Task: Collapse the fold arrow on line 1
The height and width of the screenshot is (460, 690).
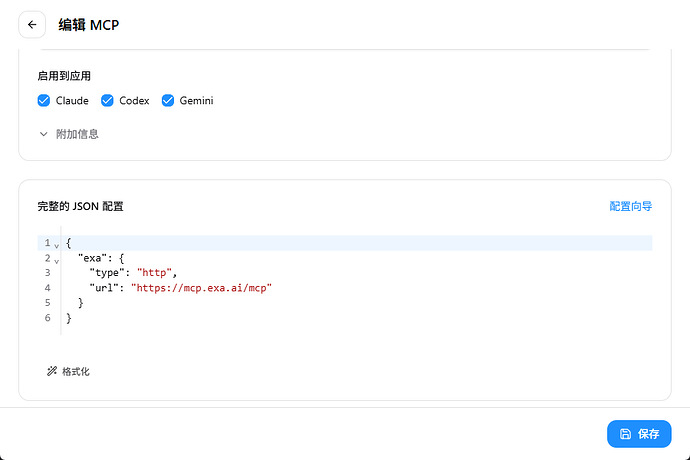Action: point(56,246)
